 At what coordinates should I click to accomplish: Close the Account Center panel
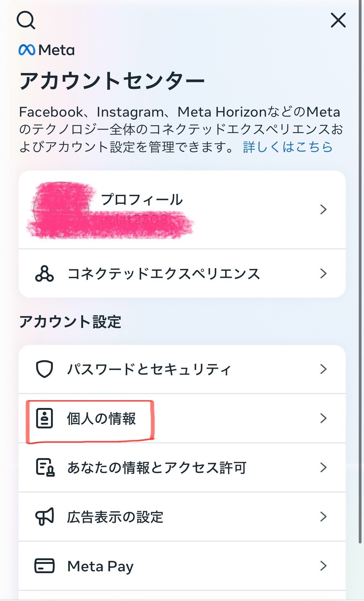(338, 20)
